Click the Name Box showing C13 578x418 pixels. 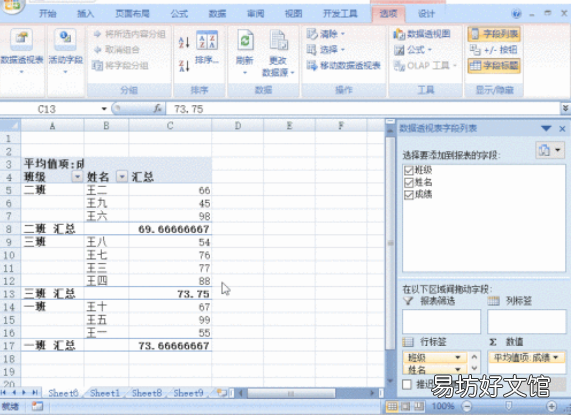pos(55,109)
